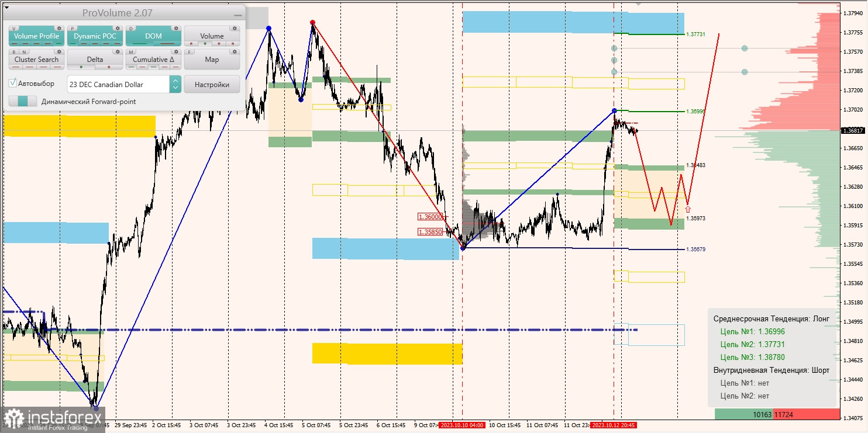Click the 1.34075 price scale value
Screen dimensions: 868x433
[x=855, y=418]
